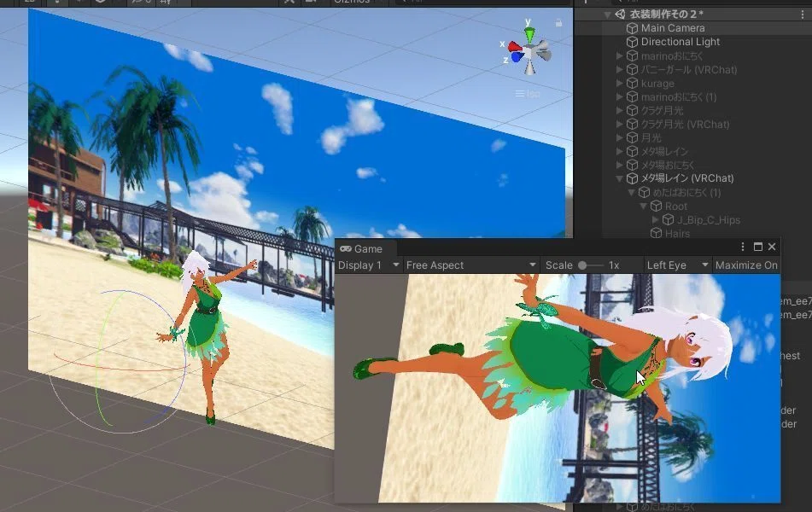
Task: Click the Unity scene icon beside 衣装制作その2
Action: [x=620, y=14]
